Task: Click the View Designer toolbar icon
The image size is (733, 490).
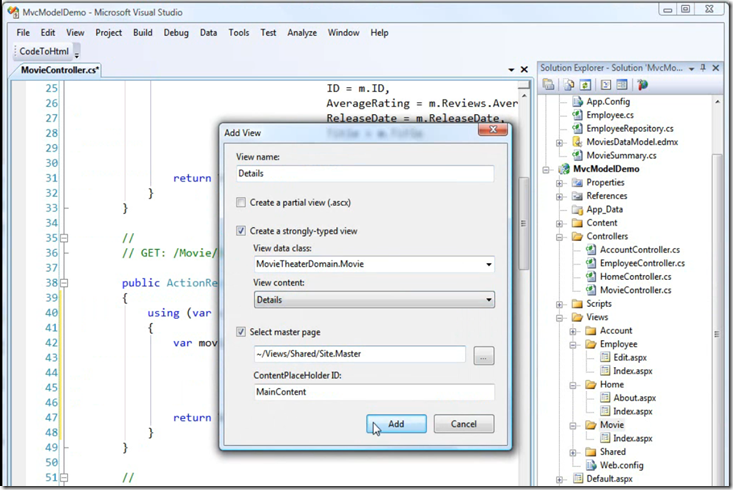Action: click(622, 85)
